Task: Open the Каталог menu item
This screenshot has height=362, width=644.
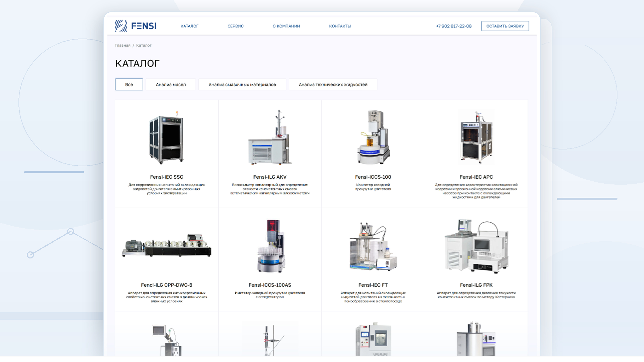Action: [x=190, y=26]
